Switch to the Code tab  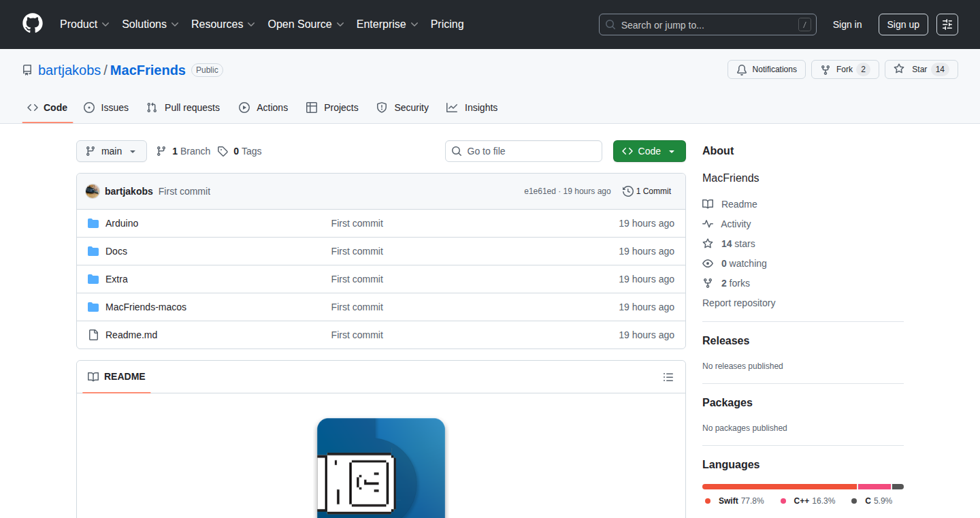pos(48,108)
